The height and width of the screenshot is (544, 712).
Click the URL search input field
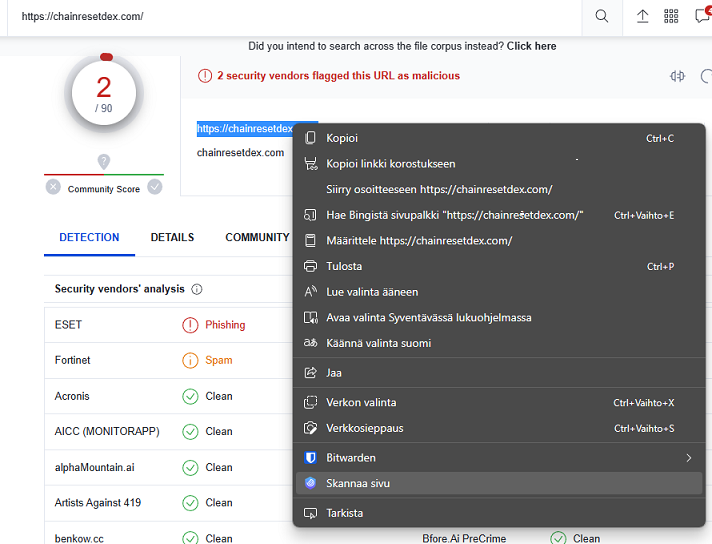[290, 16]
